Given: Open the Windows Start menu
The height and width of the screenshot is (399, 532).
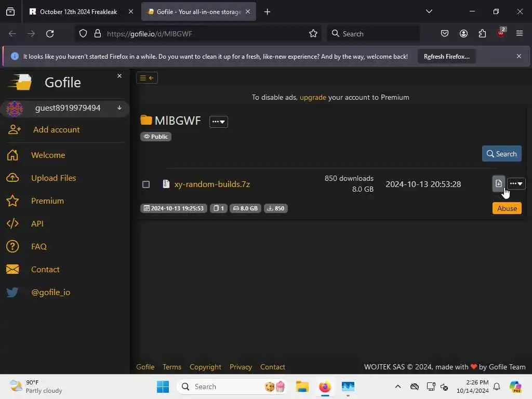Looking at the screenshot, I should pos(163,387).
